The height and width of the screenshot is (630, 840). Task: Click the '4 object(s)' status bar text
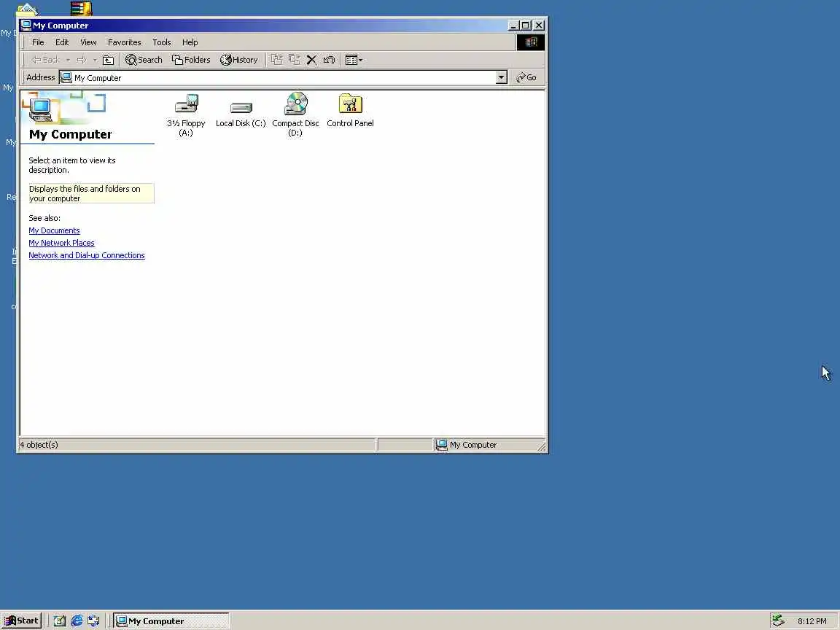(39, 445)
